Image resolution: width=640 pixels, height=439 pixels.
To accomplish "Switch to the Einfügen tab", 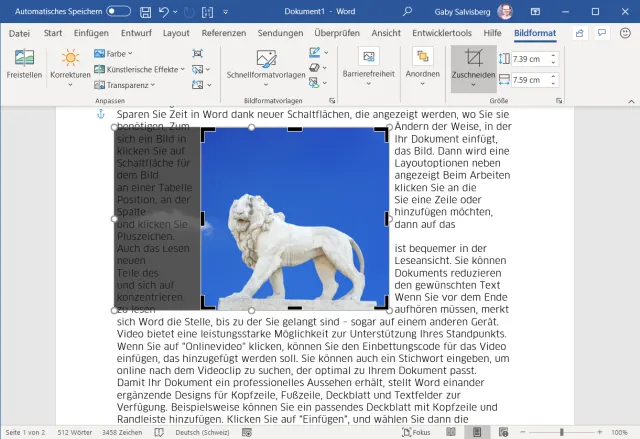I will [91, 33].
